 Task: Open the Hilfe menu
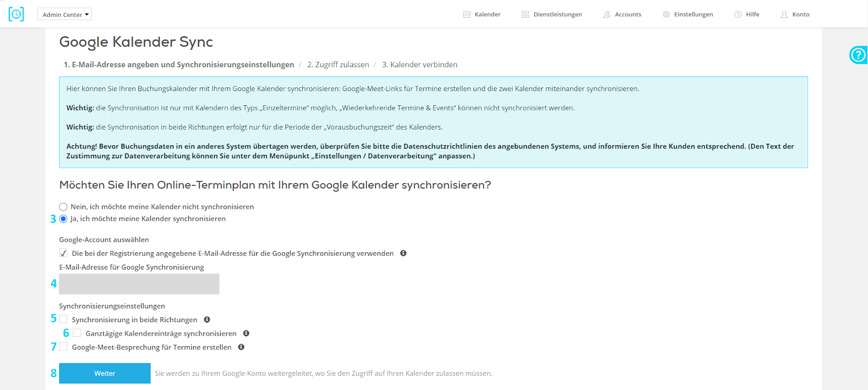[x=747, y=15]
